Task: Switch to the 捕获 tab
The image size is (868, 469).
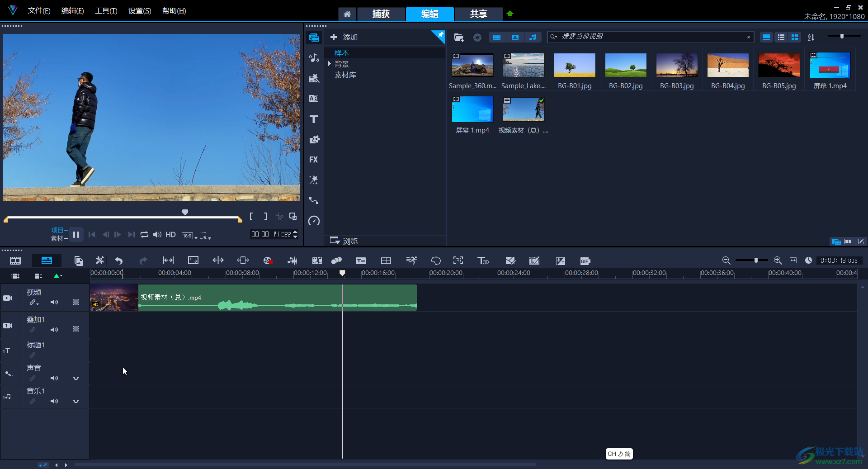Action: pos(381,14)
